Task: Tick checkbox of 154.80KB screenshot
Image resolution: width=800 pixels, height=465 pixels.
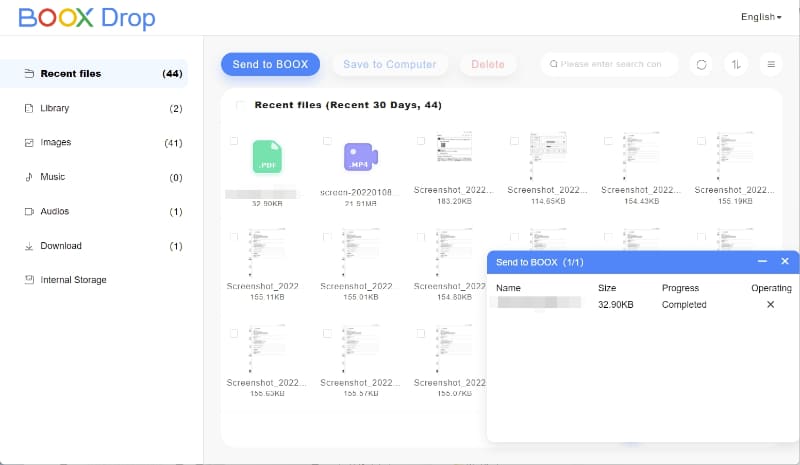Action: [x=421, y=237]
